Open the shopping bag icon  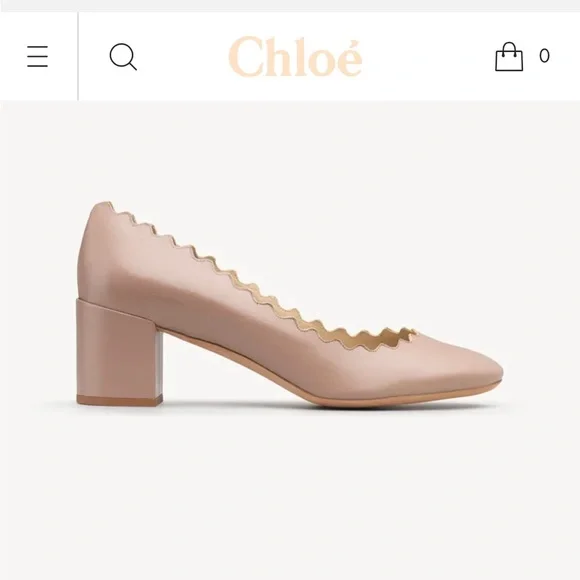(x=509, y=56)
